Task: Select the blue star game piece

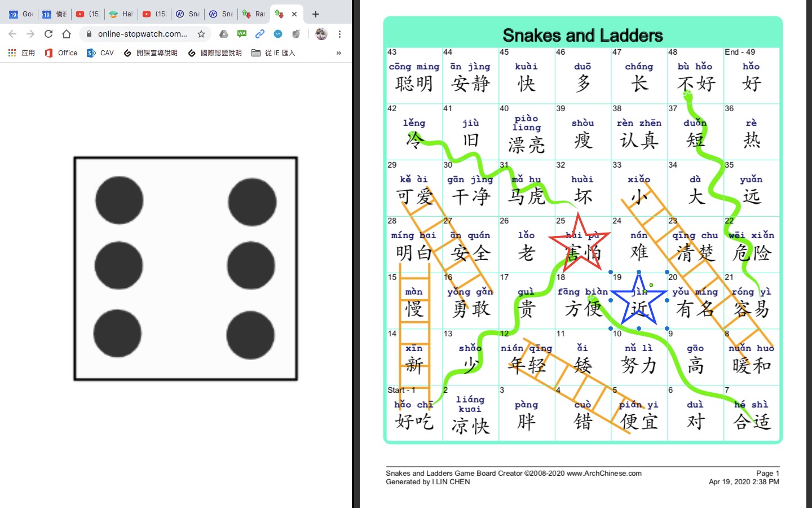Action: coord(639,300)
